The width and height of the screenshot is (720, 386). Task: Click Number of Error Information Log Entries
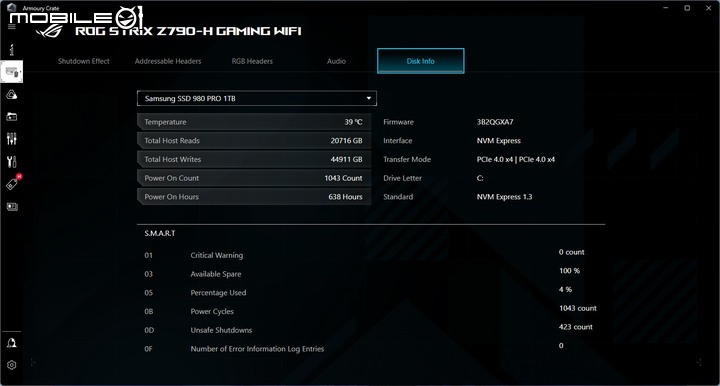pos(257,349)
